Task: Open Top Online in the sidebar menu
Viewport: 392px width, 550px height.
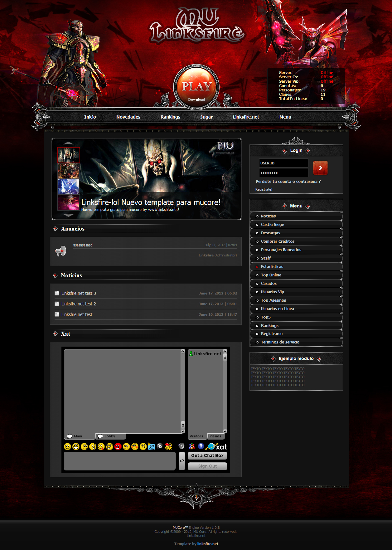Action: [296, 275]
